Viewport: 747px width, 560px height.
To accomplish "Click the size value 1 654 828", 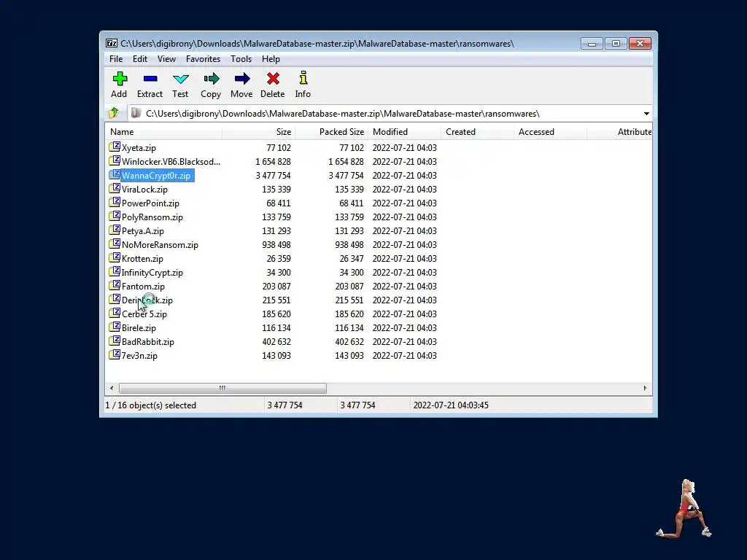I will click(x=273, y=161).
